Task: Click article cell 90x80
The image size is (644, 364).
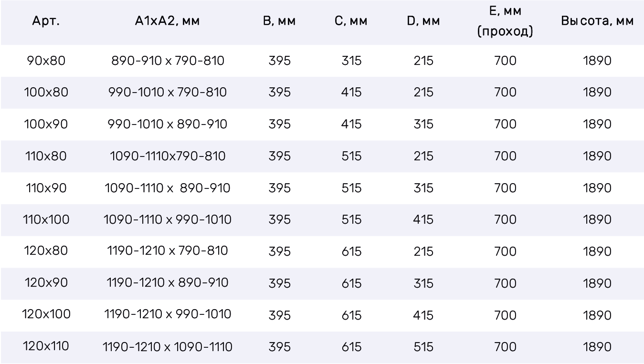Action: coord(46,61)
